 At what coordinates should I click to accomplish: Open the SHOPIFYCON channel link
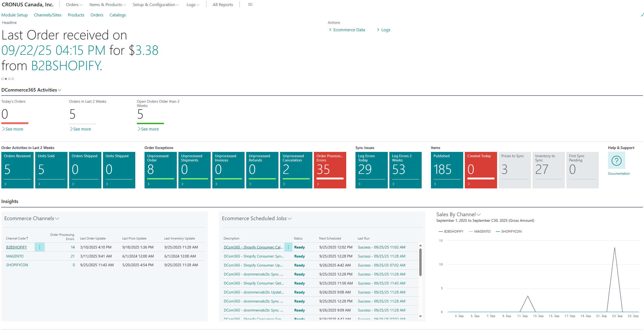pos(17,265)
